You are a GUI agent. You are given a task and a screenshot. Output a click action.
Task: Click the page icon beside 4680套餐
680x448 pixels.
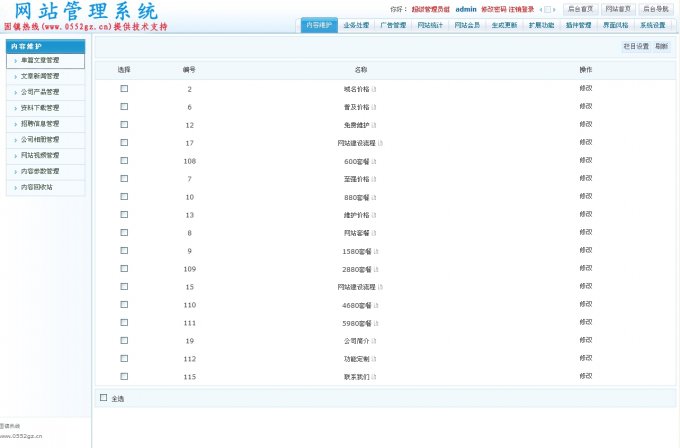coord(376,305)
